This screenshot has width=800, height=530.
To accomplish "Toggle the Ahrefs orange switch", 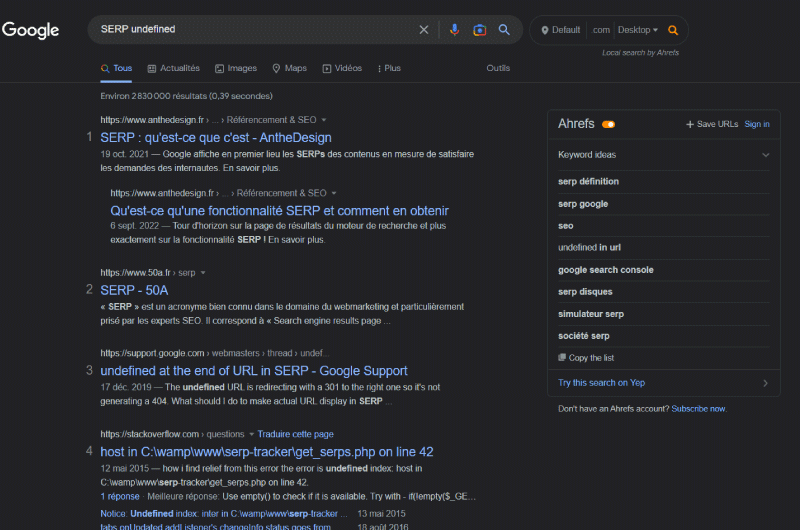I will tap(608, 124).
